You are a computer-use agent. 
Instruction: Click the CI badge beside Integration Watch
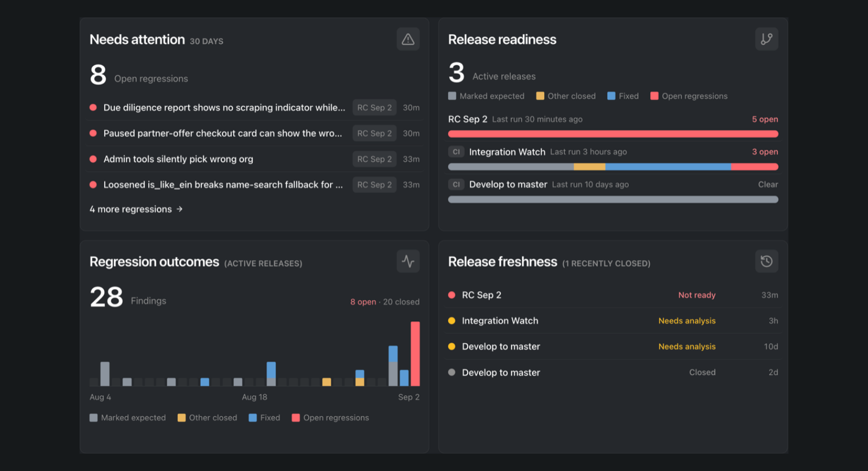456,152
